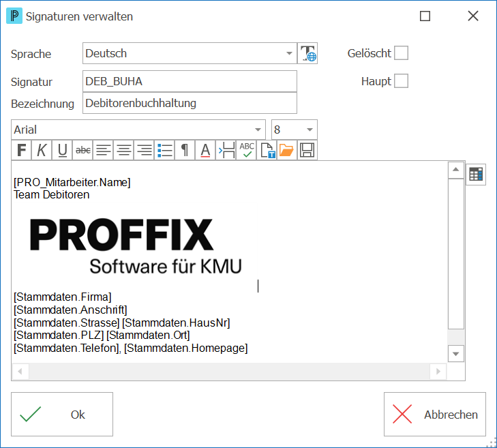The height and width of the screenshot is (448, 497).
Task: Click the editor's scroll up arrow
Action: tap(456, 170)
